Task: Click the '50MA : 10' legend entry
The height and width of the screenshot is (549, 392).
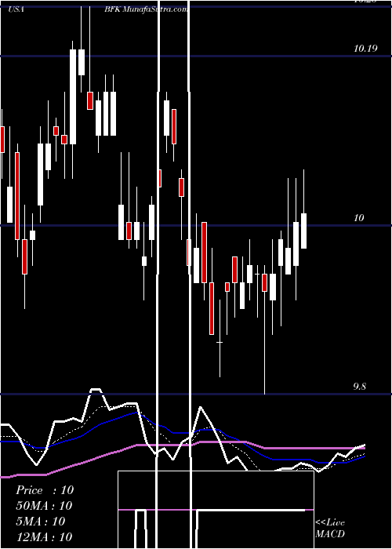Action: pyautogui.click(x=44, y=505)
